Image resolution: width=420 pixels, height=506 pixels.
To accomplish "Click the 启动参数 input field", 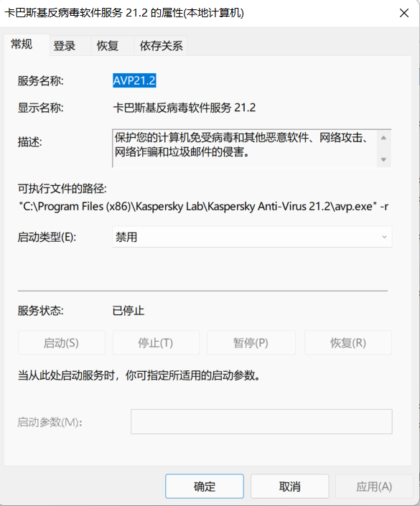I will (261, 421).
